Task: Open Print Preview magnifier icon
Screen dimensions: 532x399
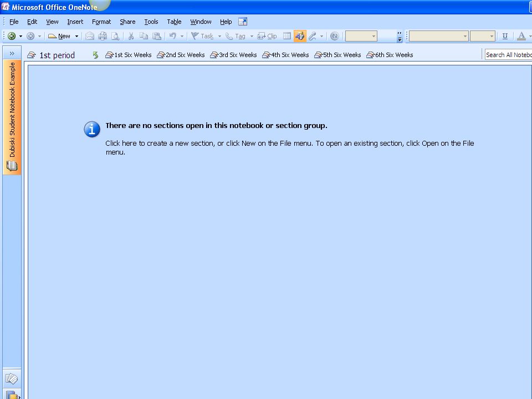Action: [115, 36]
